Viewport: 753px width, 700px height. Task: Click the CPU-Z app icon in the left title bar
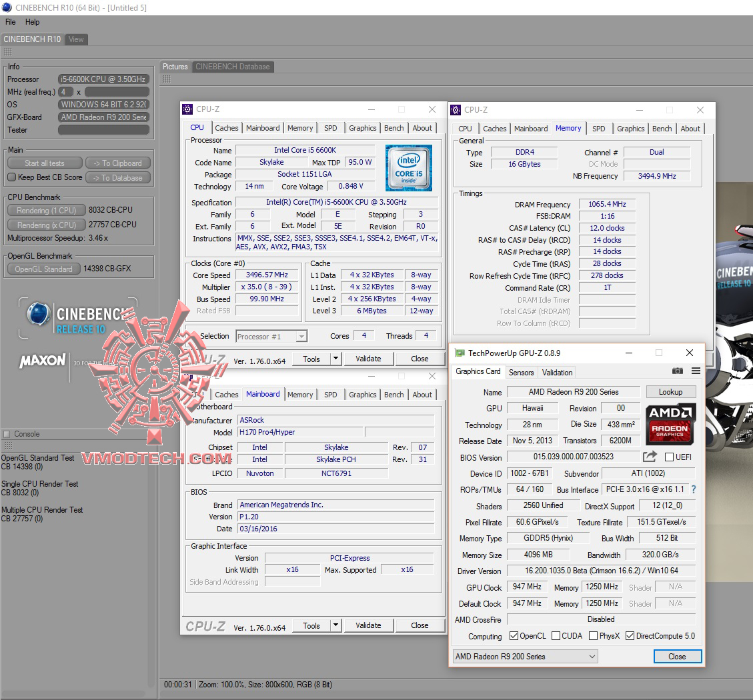(187, 109)
